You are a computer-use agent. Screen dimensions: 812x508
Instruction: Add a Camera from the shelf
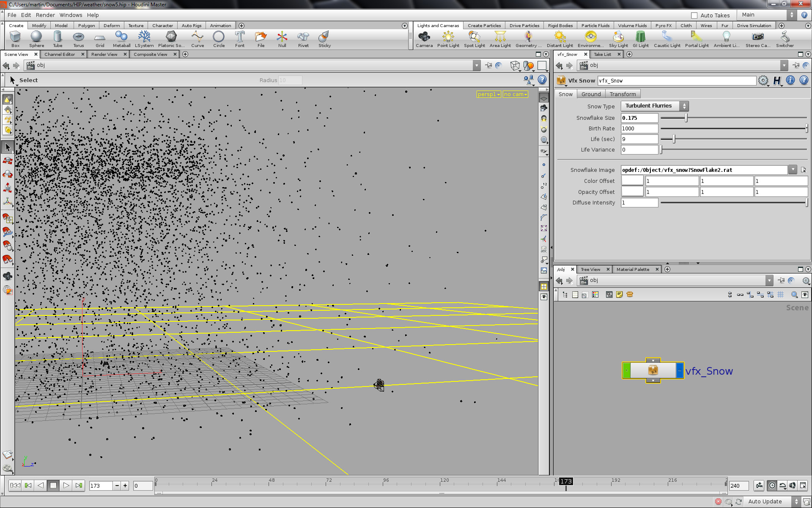[x=424, y=39]
